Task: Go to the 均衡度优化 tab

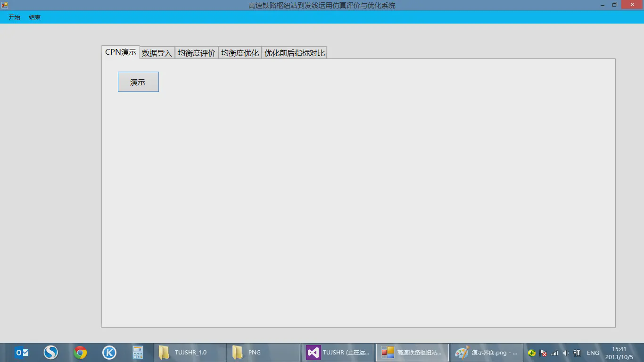Action: tap(240, 53)
